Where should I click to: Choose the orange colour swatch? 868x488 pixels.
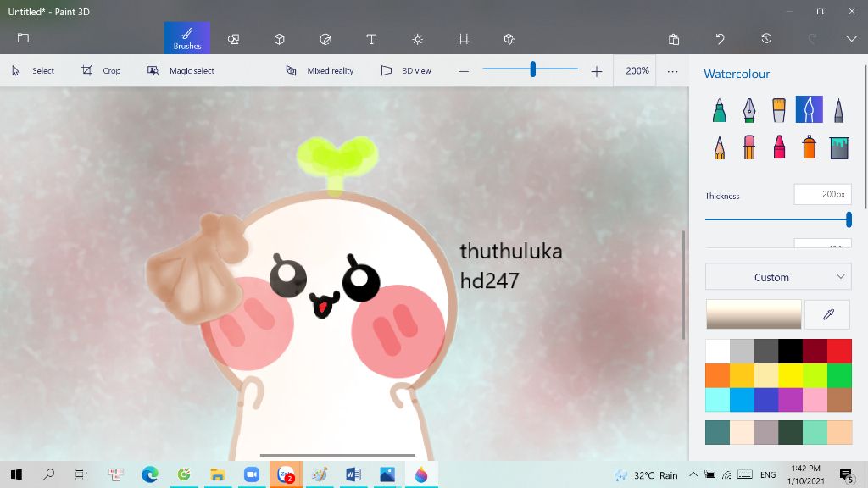click(x=717, y=375)
